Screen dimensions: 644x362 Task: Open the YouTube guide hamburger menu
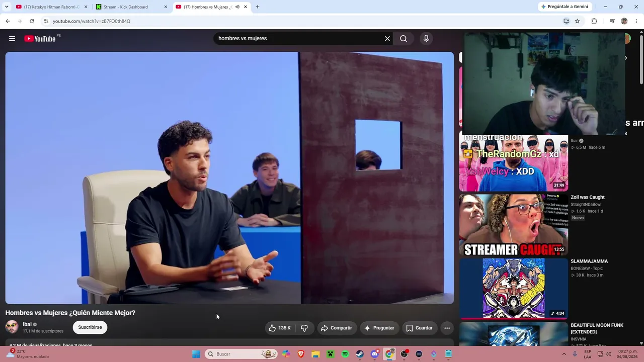[12, 39]
